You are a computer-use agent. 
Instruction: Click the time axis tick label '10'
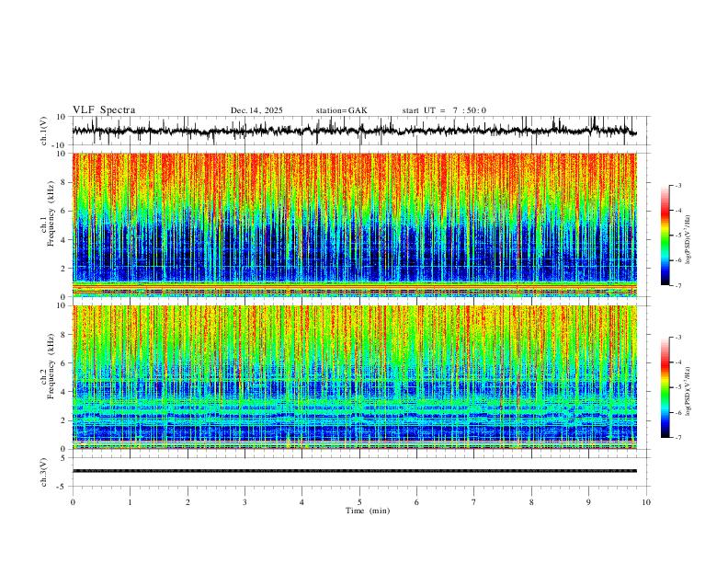[x=646, y=502]
